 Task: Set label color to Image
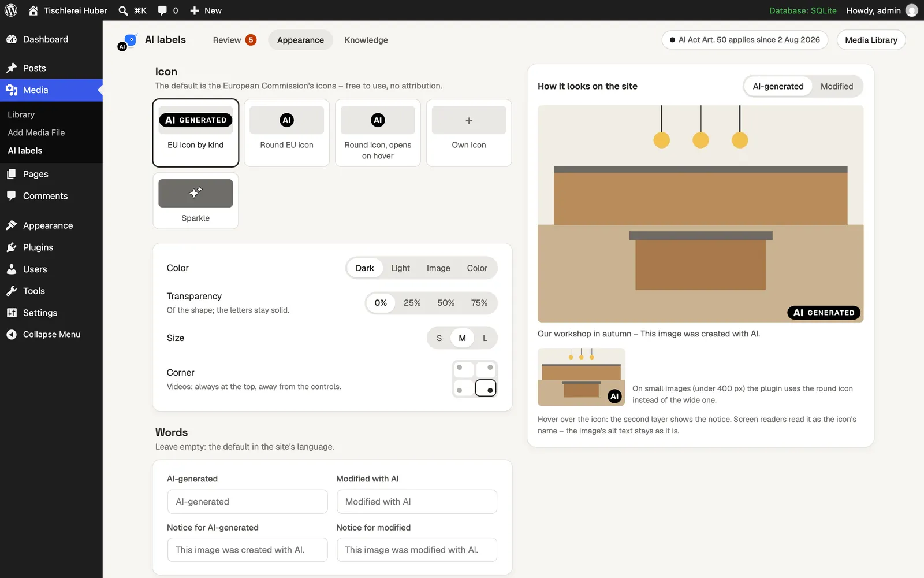(x=438, y=268)
